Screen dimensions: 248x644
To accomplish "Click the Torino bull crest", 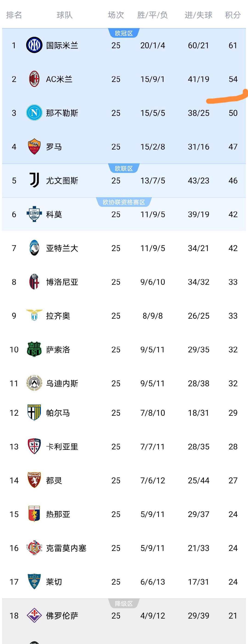I will click(x=34, y=480).
